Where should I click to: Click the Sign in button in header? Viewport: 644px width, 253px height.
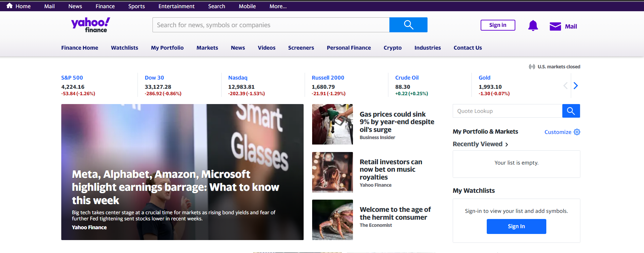pos(498,25)
